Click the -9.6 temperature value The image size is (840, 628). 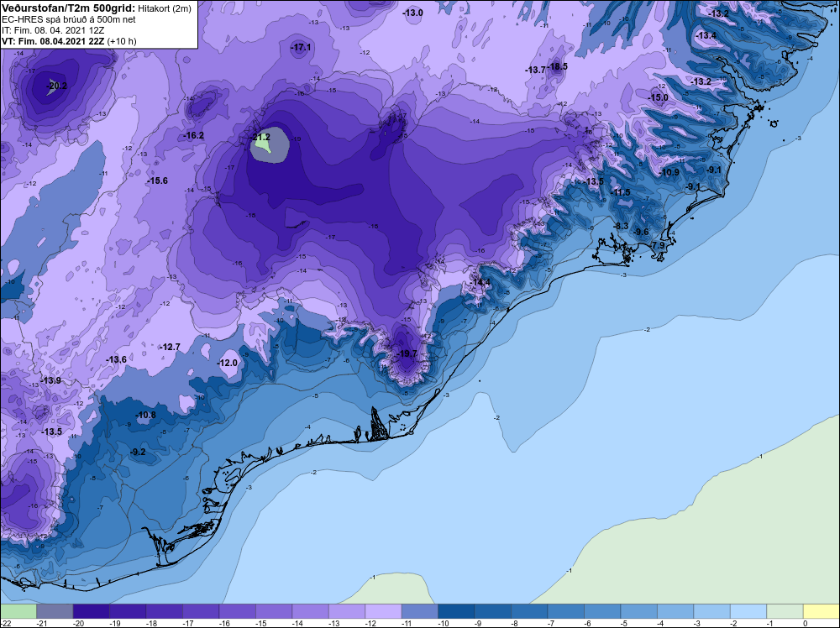click(x=641, y=233)
